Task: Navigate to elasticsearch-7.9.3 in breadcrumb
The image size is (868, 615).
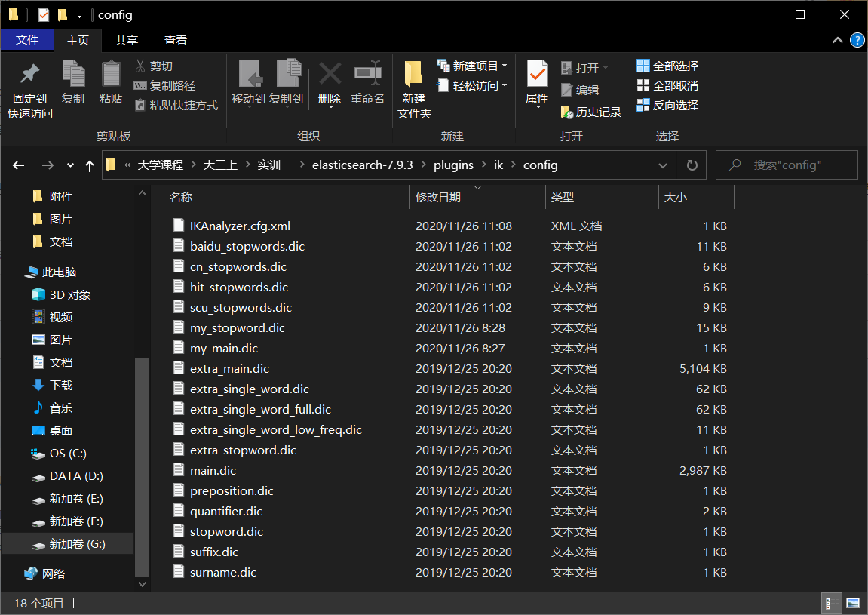Action: pyautogui.click(x=363, y=165)
